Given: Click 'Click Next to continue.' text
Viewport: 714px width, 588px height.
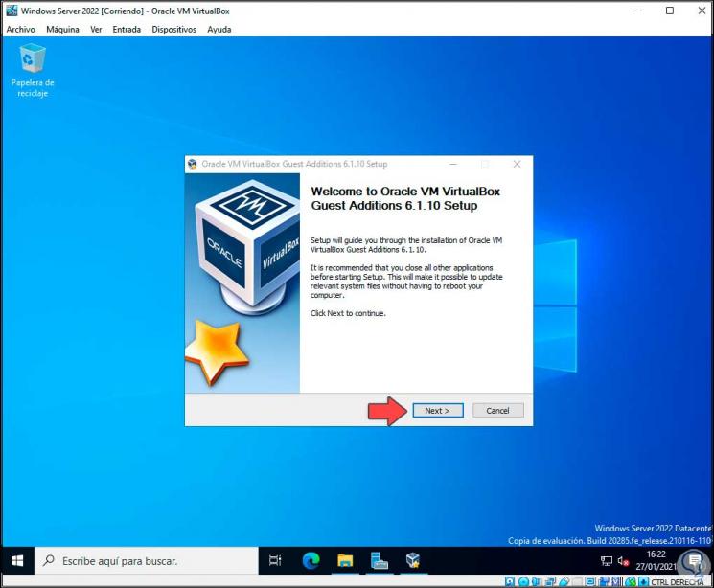Looking at the screenshot, I should click(348, 313).
